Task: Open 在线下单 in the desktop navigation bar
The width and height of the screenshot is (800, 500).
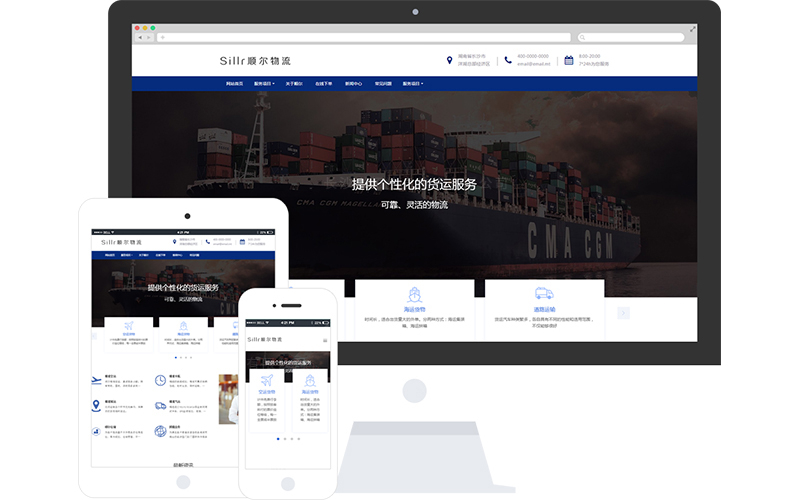Action: pyautogui.click(x=323, y=84)
